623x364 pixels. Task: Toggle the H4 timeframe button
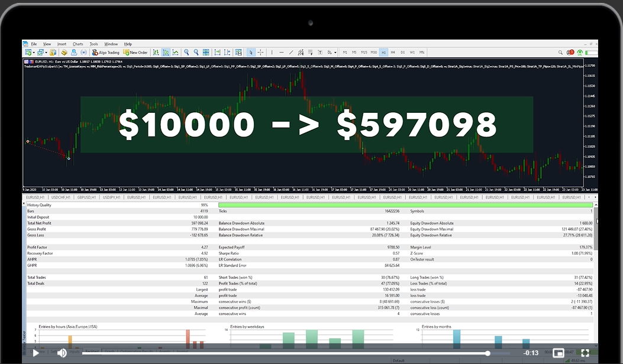(393, 53)
